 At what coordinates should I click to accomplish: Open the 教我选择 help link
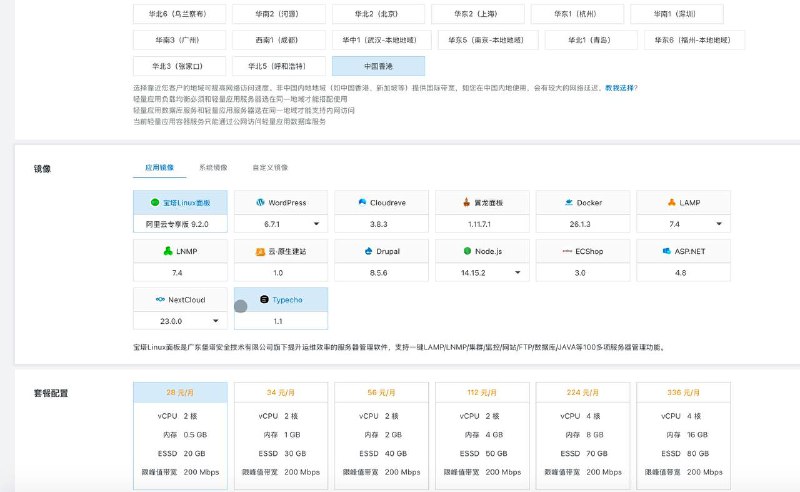tap(619, 88)
